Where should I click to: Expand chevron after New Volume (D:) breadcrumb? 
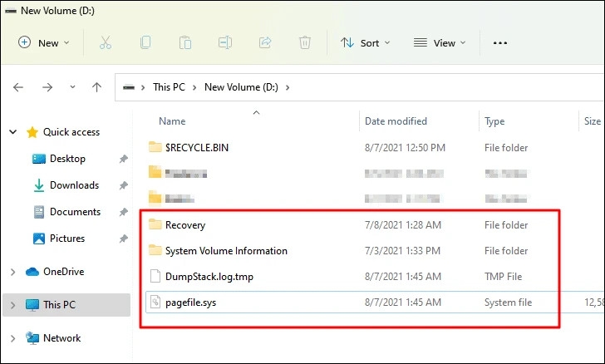(x=288, y=87)
